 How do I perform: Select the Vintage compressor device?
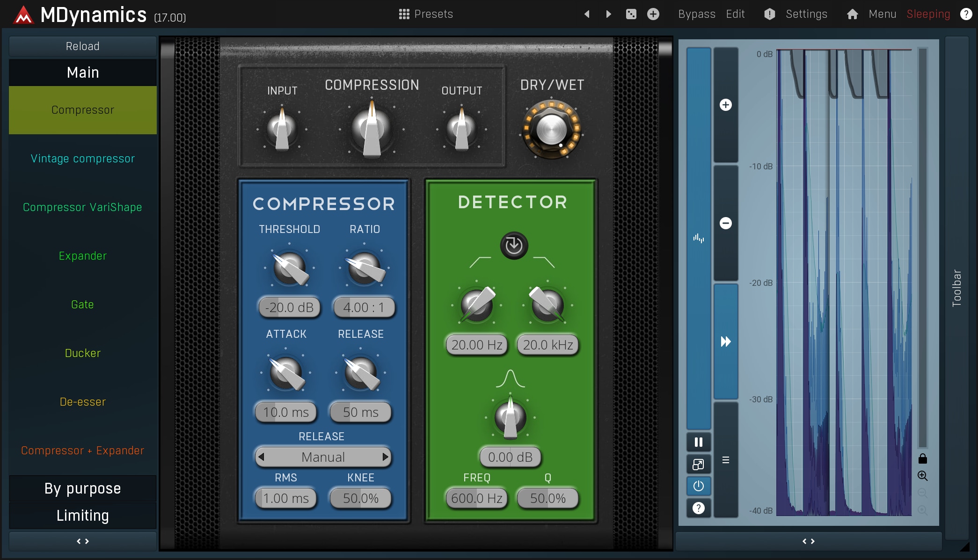[x=83, y=159]
